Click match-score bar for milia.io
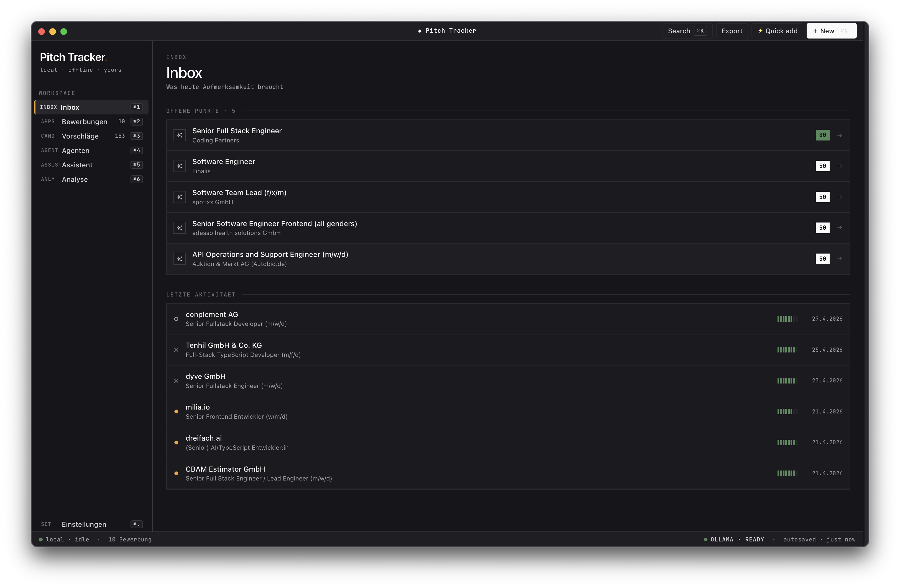Screen dimensions: 900x588 [x=787, y=411]
